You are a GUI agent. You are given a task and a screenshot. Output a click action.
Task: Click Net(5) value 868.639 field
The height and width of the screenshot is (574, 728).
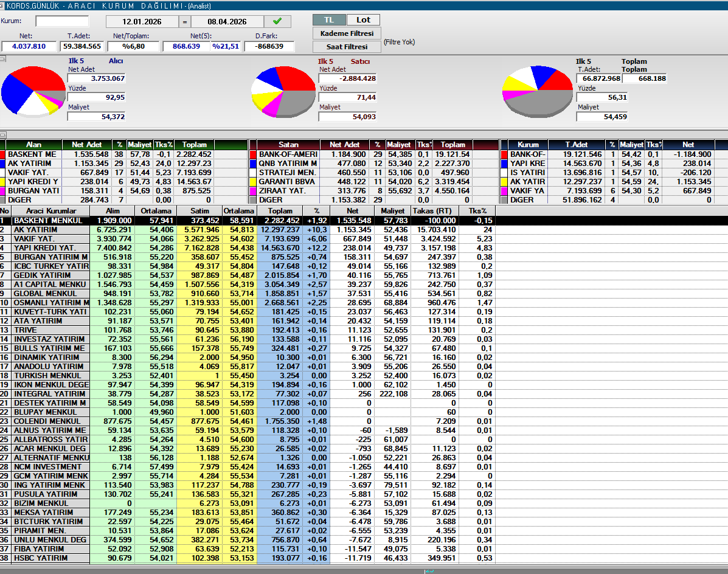[x=185, y=46]
